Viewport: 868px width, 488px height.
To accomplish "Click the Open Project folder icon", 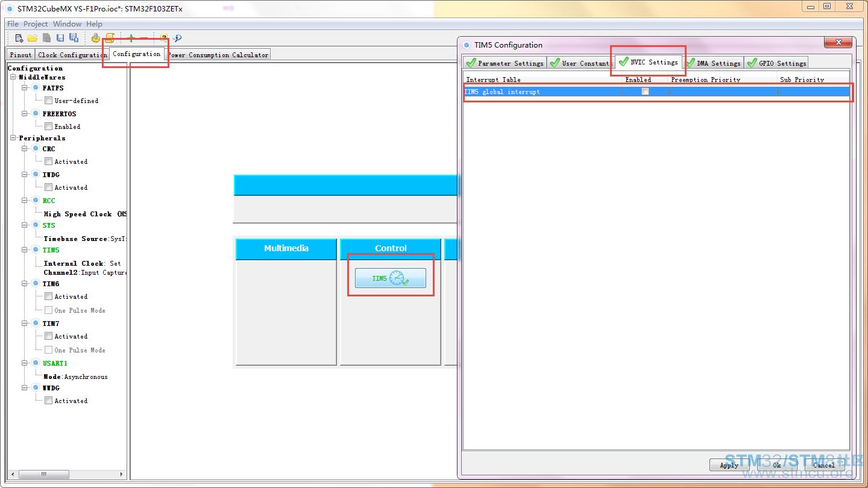I will (x=33, y=38).
